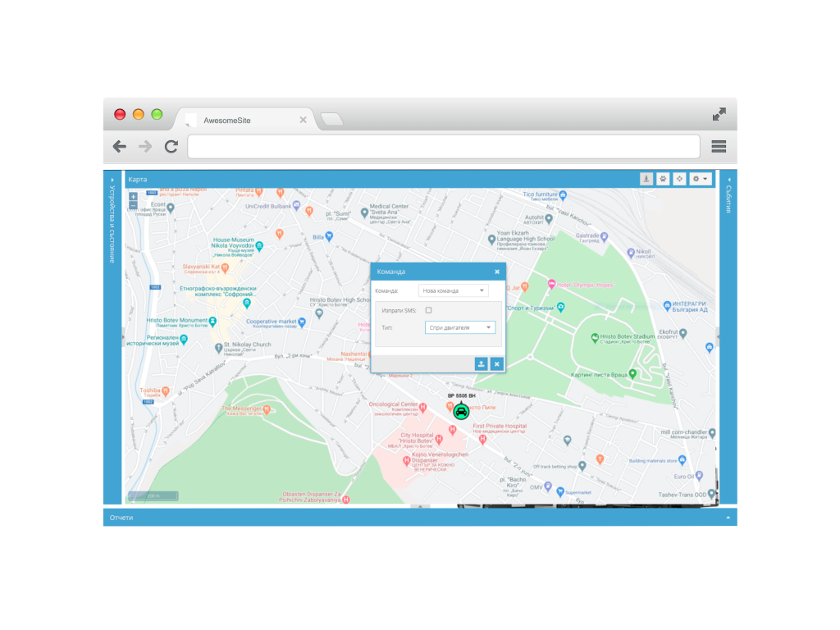Go forward with the browser forward arrow
Viewport: 840px width, 630px height.
[145, 146]
